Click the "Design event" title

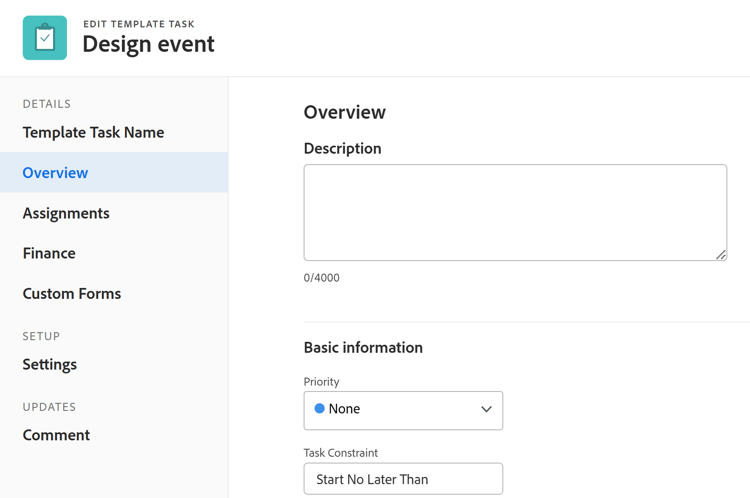pyautogui.click(x=148, y=45)
